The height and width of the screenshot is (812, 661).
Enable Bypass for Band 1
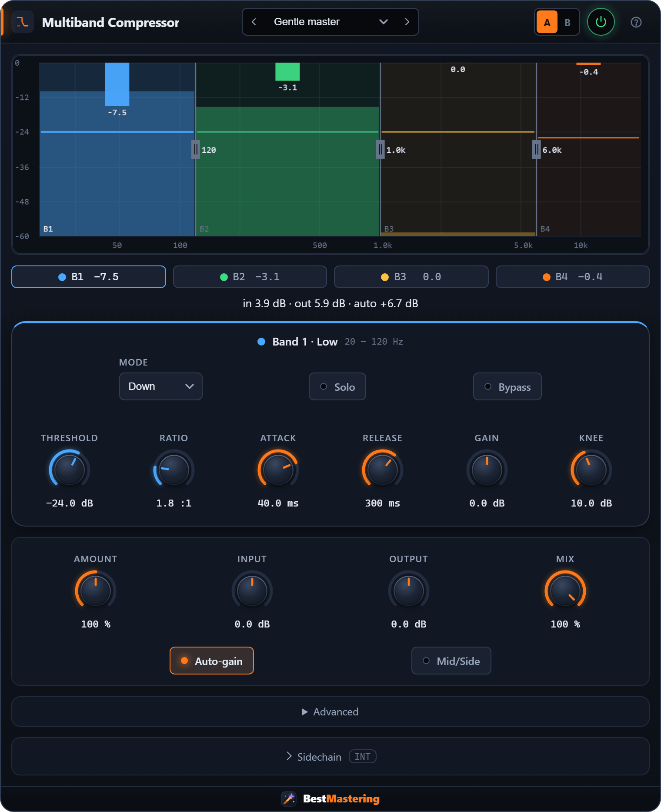coord(507,386)
